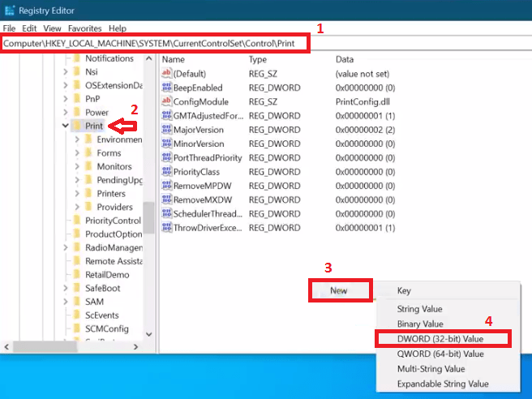Select the RemoveMXDW DWORD icon
Screen dimensions: 532x399
pos(166,199)
